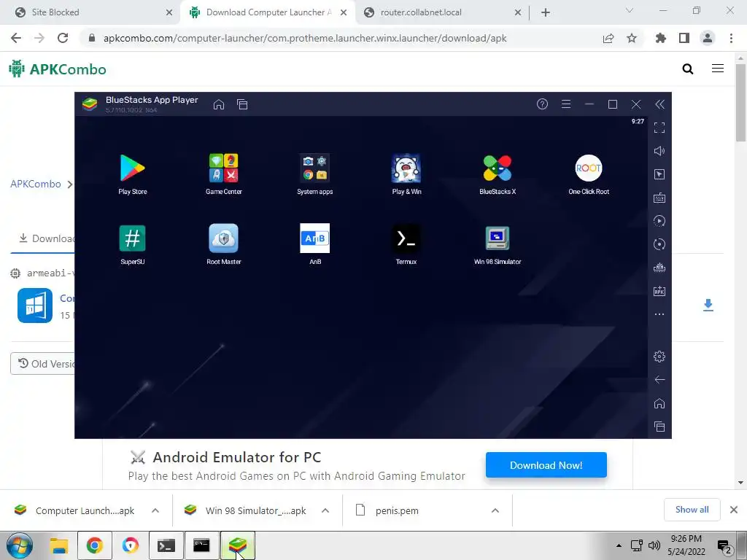747x560 pixels.
Task: Open recent apps icon at sidebar bottom
Action: (659, 427)
